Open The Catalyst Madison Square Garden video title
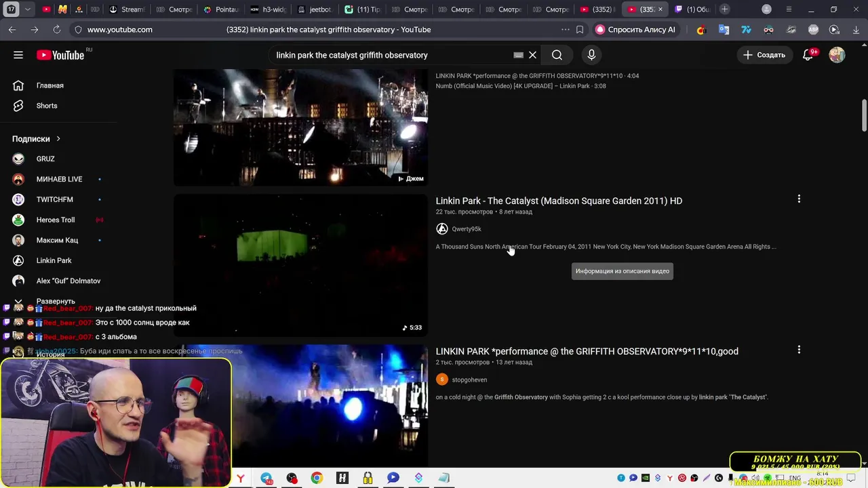Image resolution: width=868 pixels, height=488 pixels. [559, 201]
